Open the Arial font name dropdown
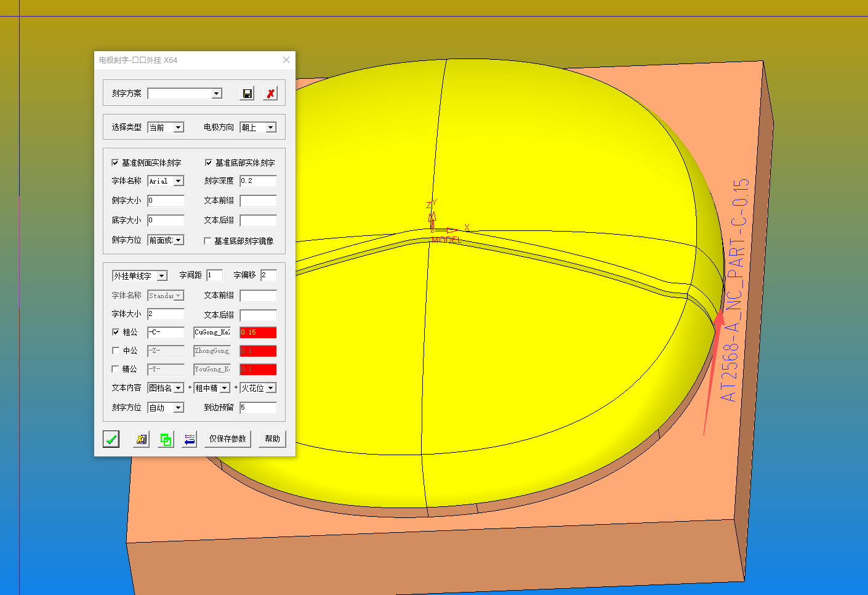The height and width of the screenshot is (595, 868). 178,181
